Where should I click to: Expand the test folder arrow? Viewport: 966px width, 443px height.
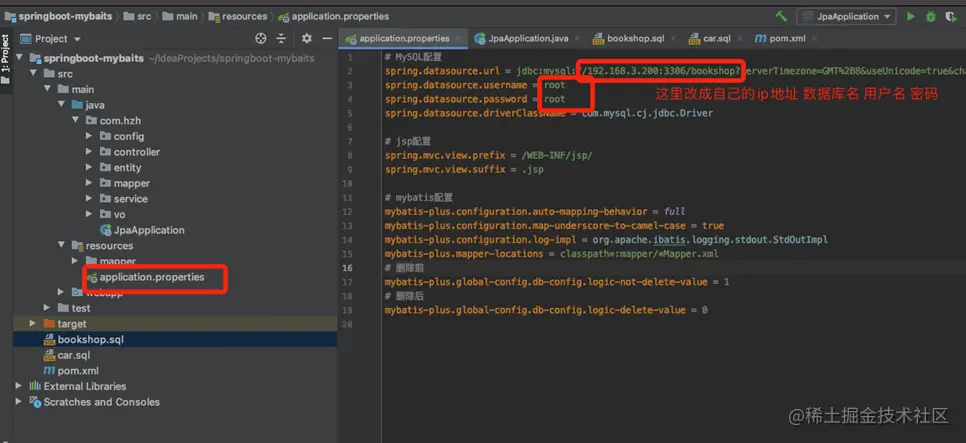[47, 308]
